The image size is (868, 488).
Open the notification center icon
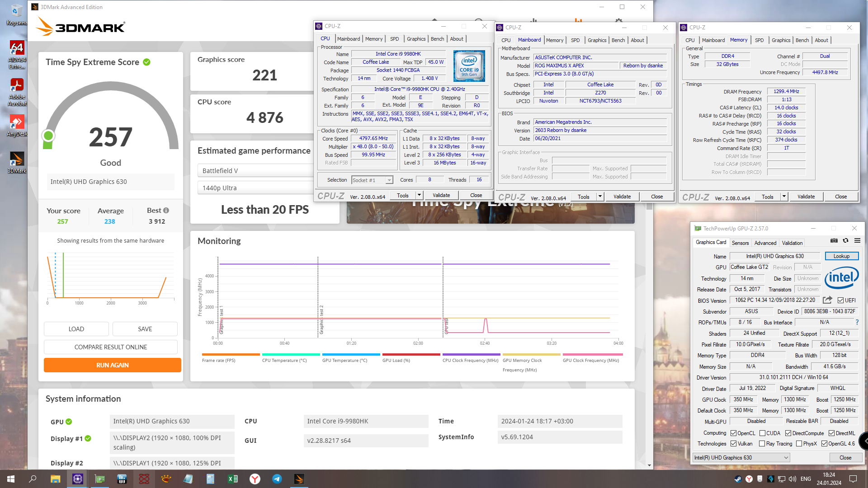point(853,479)
